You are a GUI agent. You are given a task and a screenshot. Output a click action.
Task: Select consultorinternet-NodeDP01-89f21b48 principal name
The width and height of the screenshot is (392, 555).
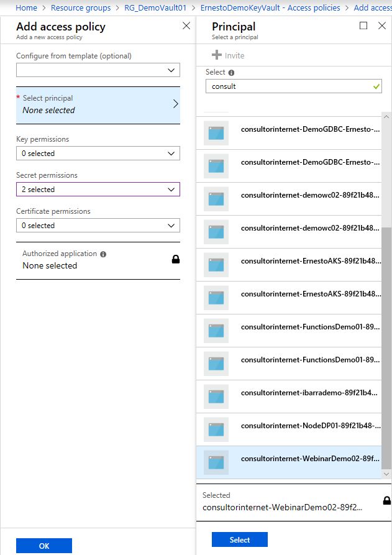311,426
